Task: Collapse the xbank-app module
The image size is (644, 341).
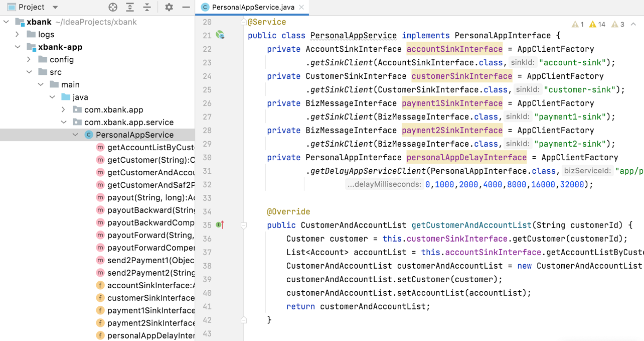Action: [x=18, y=47]
